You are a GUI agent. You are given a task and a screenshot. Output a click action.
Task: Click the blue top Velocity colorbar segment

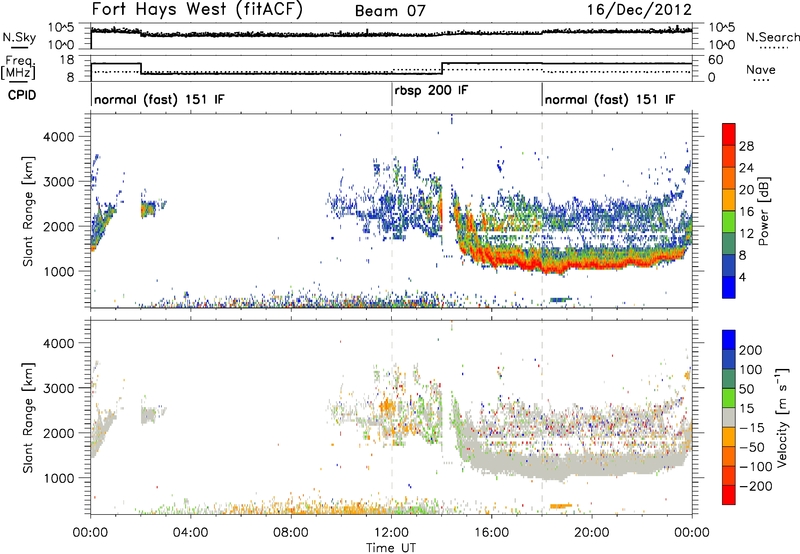pos(729,340)
